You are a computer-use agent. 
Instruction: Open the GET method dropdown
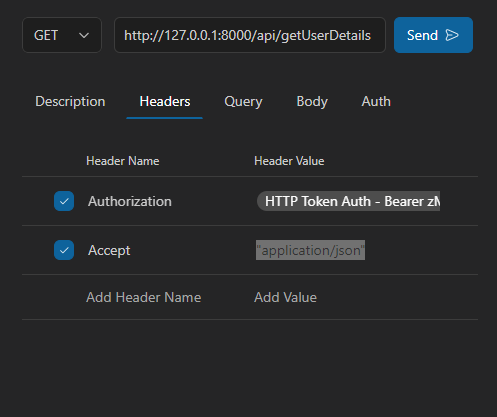(62, 35)
